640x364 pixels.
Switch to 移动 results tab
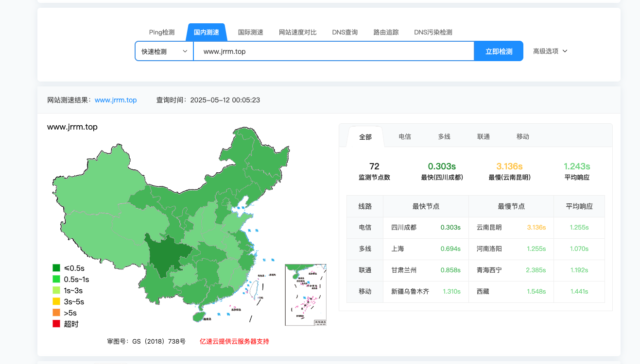pos(522,137)
